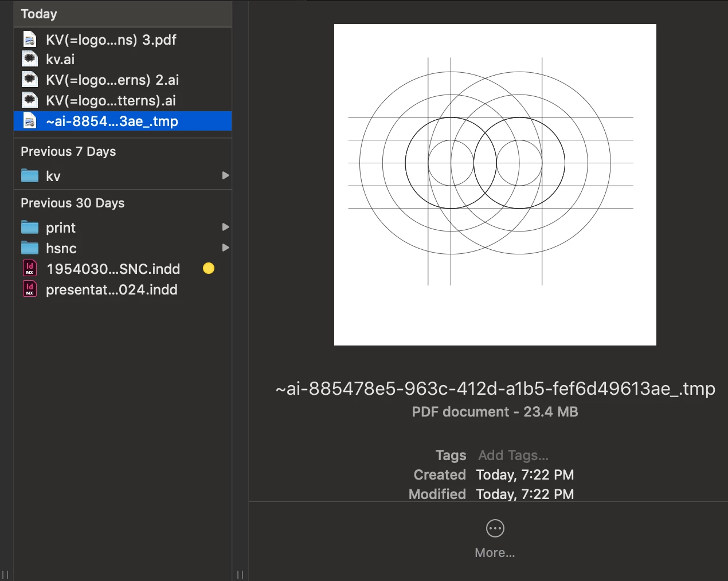
Task: Expand the hsnc folder arrow
Action: click(225, 248)
